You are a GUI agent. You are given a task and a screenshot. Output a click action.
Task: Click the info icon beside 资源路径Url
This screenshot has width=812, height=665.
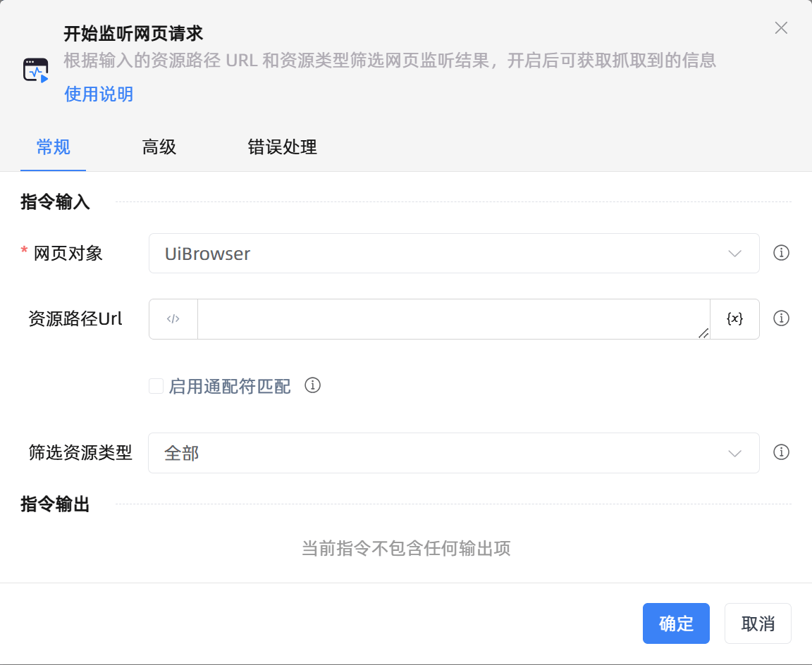pos(781,318)
